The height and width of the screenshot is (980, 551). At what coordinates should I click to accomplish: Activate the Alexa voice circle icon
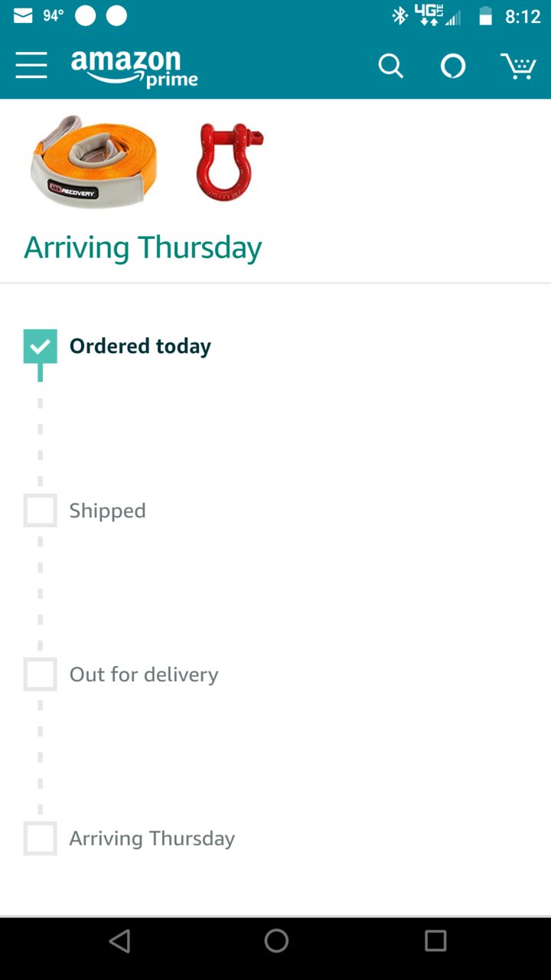tap(453, 67)
